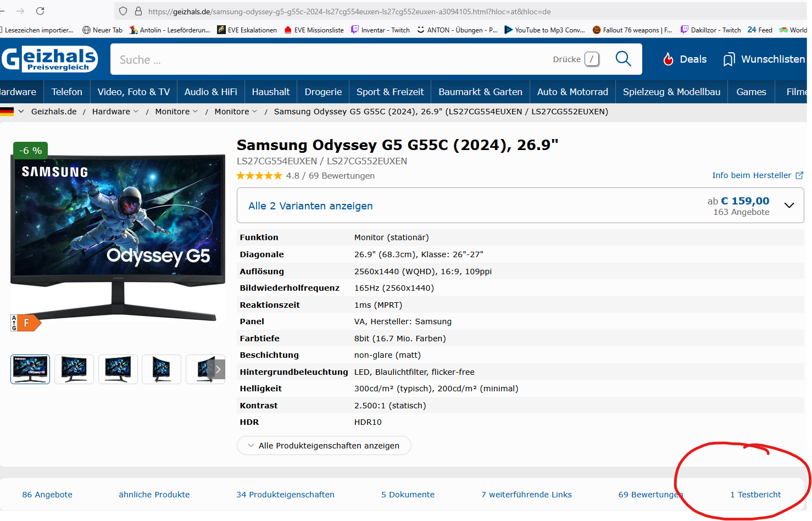Open EVE Eskalationen bookmark
Image resolution: width=812 pixels, height=521 pixels.
pos(247,30)
